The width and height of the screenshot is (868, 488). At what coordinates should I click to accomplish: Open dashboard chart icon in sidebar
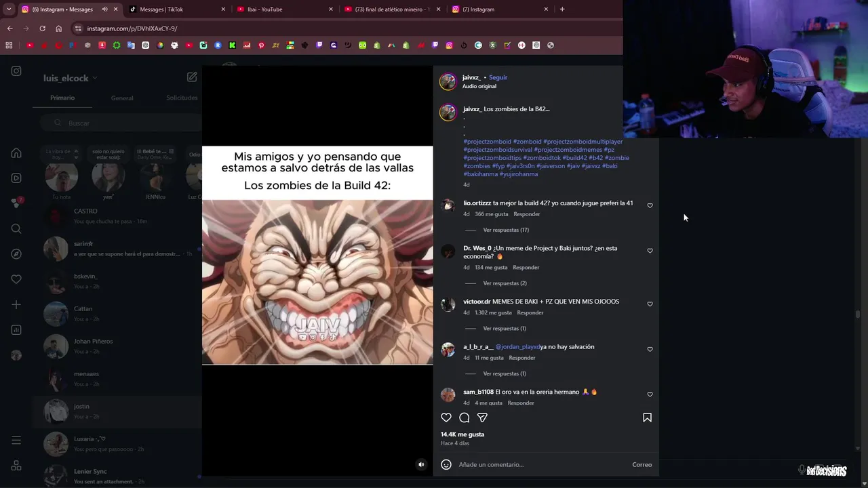pos(16,330)
